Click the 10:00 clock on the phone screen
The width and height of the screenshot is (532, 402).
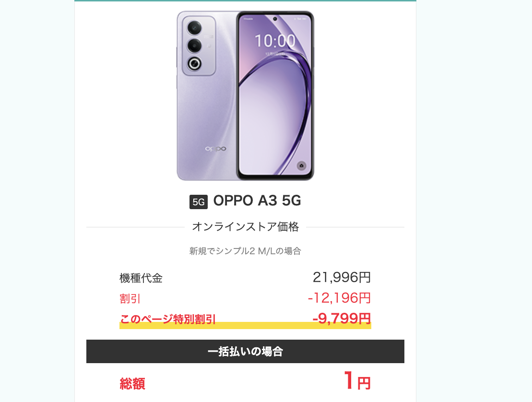coord(275,41)
